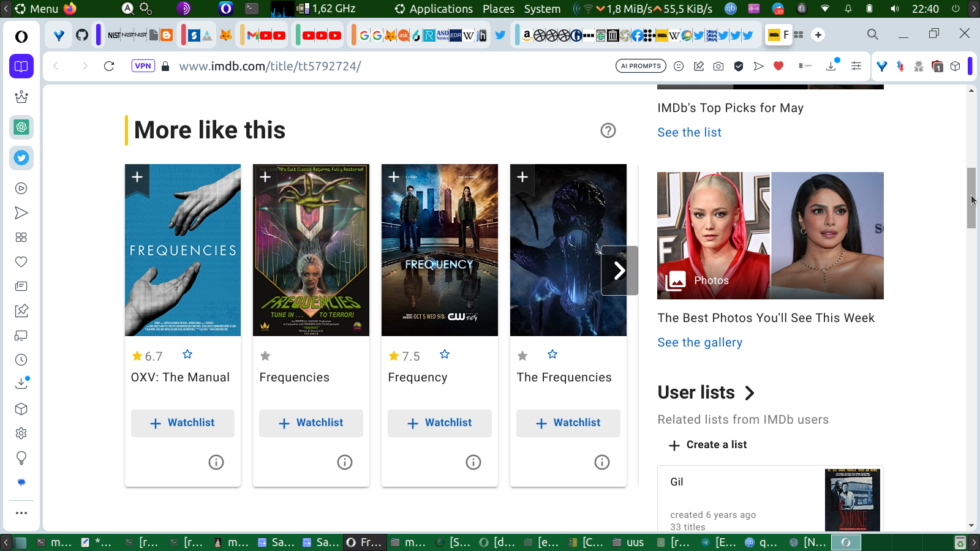Click the See the gallery link
This screenshot has height=551, width=980.
(x=700, y=342)
